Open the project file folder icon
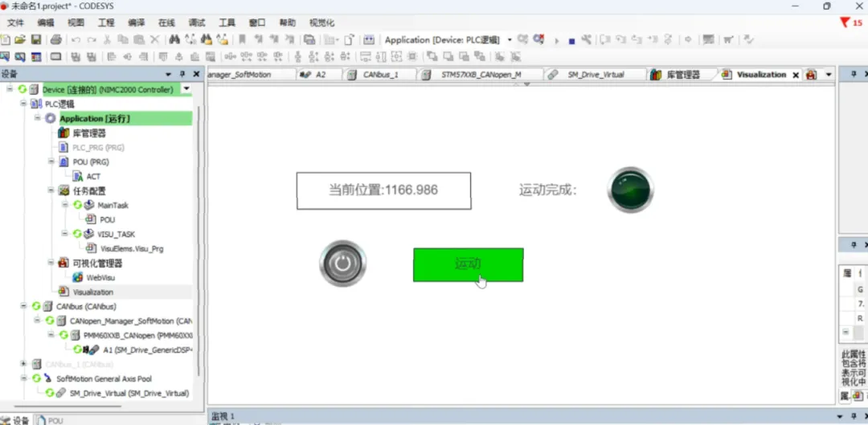Image resolution: width=868 pixels, height=425 pixels. (20, 40)
